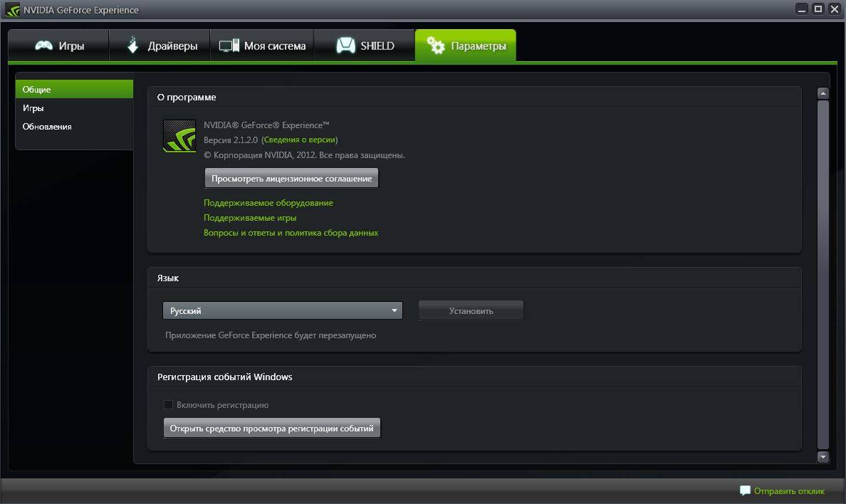Click the NVIDIA GeForce Experience logo image
Screen dimensions: 846x504
click(179, 136)
